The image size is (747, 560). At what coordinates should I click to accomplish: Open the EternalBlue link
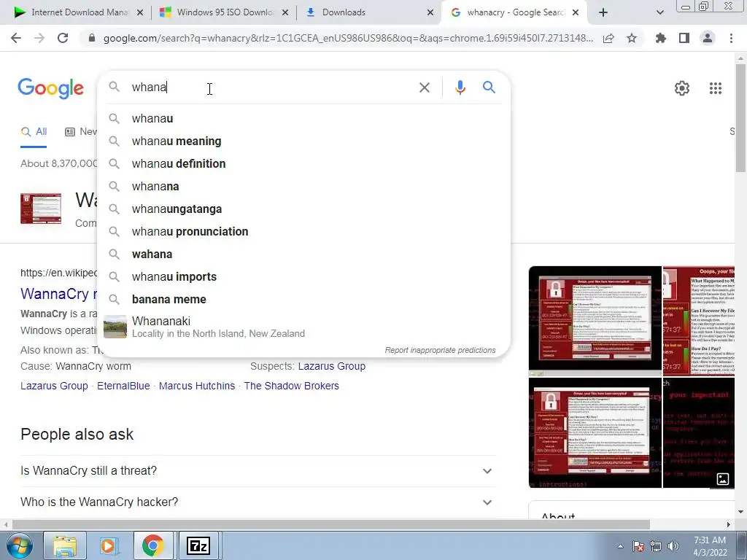123,386
